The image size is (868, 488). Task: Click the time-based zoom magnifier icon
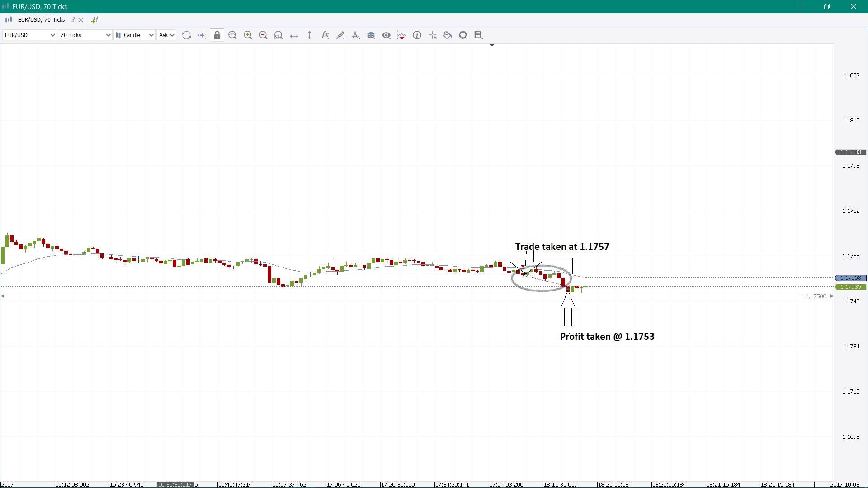[232, 35]
